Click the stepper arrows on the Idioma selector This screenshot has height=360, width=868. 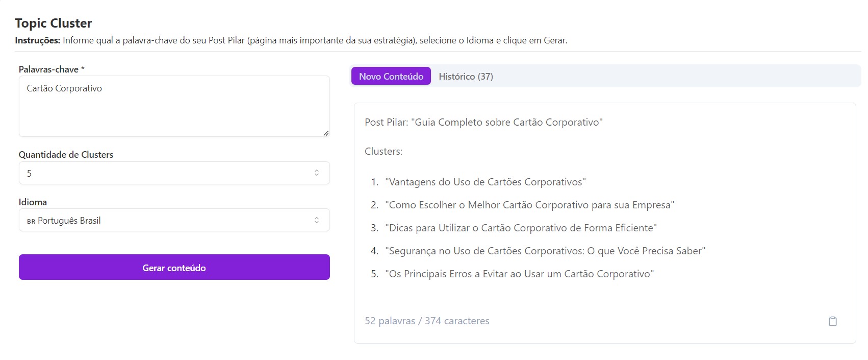point(317,220)
